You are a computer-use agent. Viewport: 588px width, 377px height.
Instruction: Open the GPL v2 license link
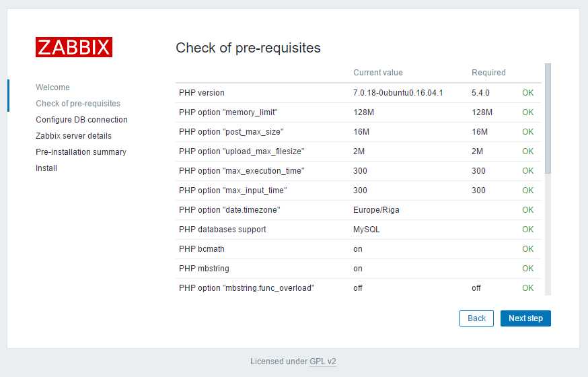(x=323, y=362)
